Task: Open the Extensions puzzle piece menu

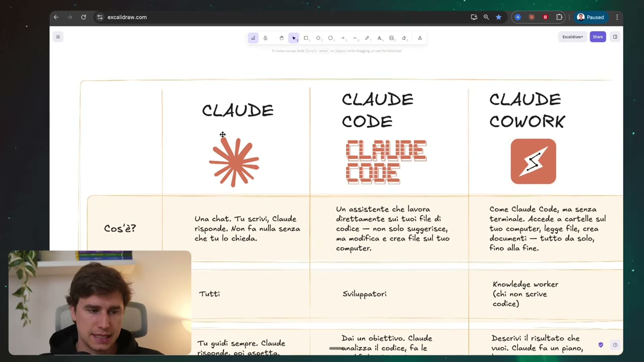Action: pos(559,17)
